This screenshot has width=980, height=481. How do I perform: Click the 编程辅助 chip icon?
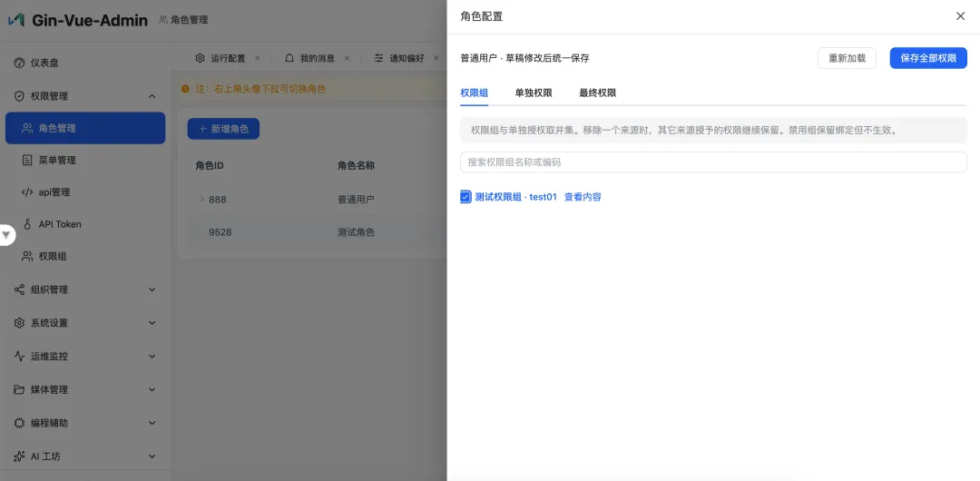(x=19, y=423)
